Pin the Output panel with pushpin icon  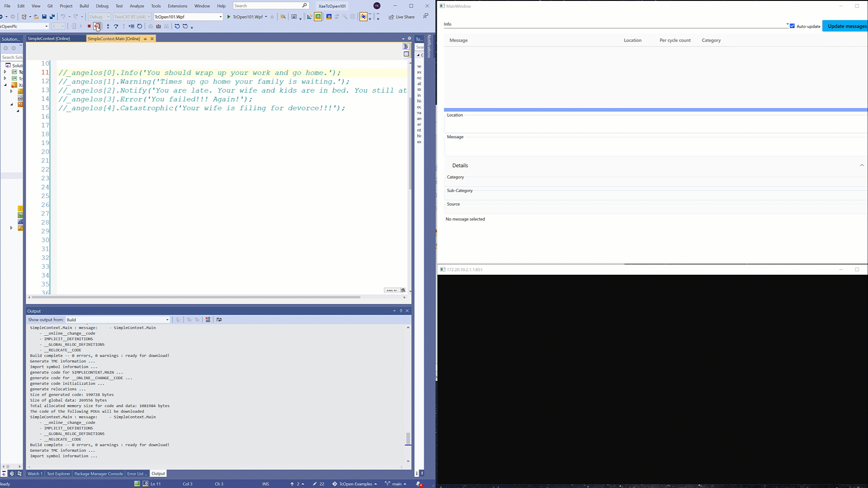click(x=401, y=311)
